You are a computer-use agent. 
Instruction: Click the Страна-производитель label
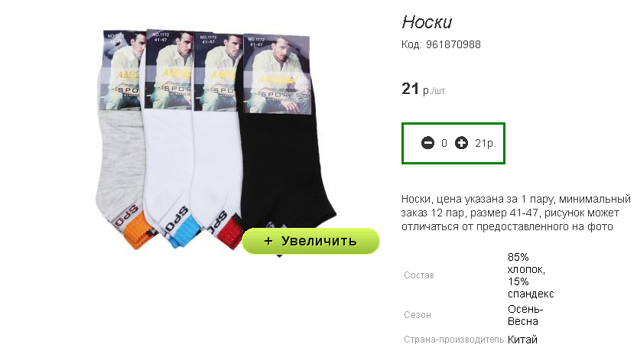453,340
